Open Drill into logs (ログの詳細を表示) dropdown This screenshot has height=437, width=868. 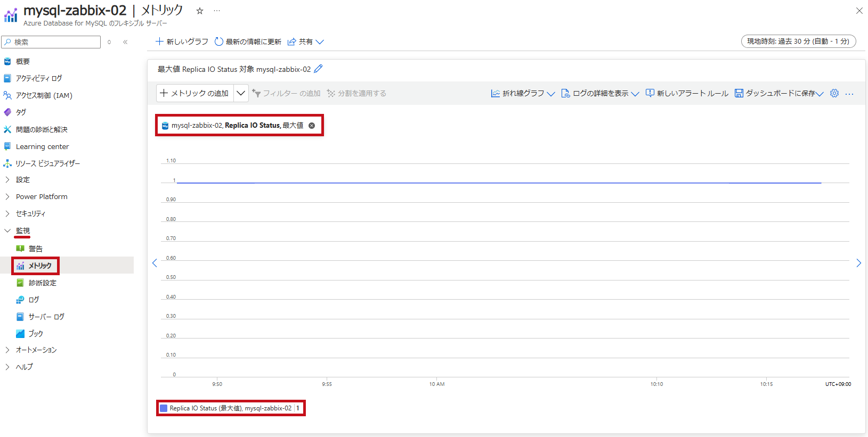pos(600,93)
